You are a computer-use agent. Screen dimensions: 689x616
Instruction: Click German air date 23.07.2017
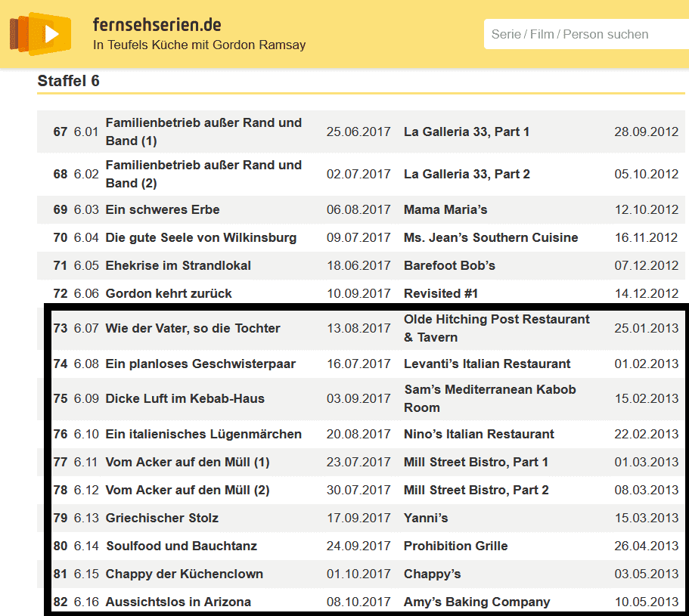coord(358,462)
